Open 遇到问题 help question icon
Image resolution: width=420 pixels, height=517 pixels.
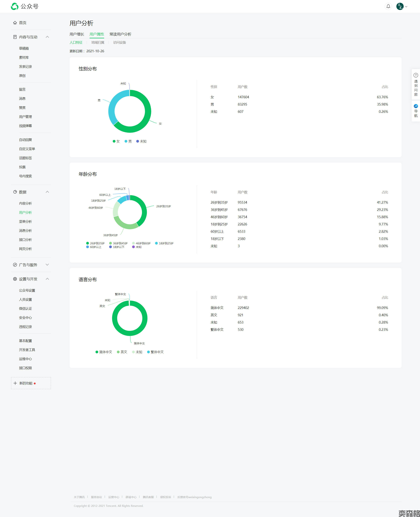416,75
